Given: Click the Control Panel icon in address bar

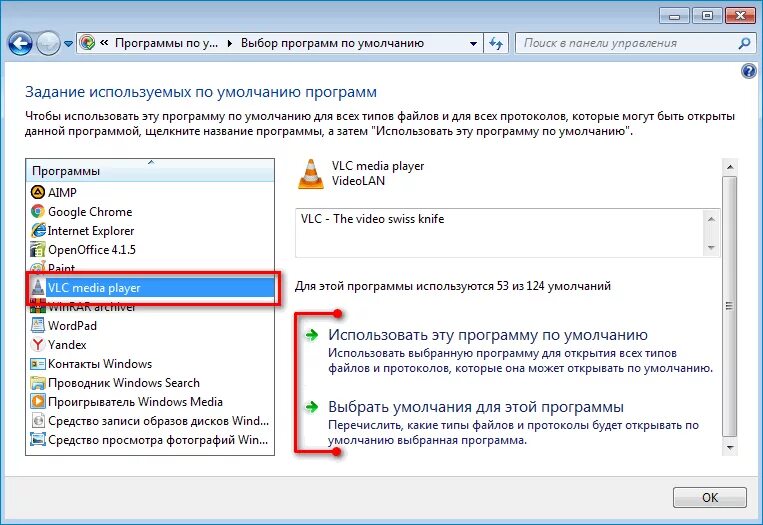Looking at the screenshot, I should coord(88,43).
